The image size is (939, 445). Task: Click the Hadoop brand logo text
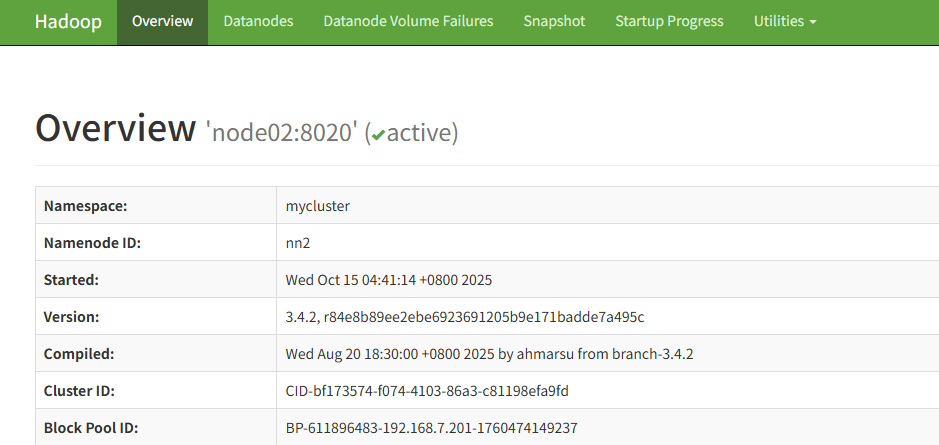[68, 21]
